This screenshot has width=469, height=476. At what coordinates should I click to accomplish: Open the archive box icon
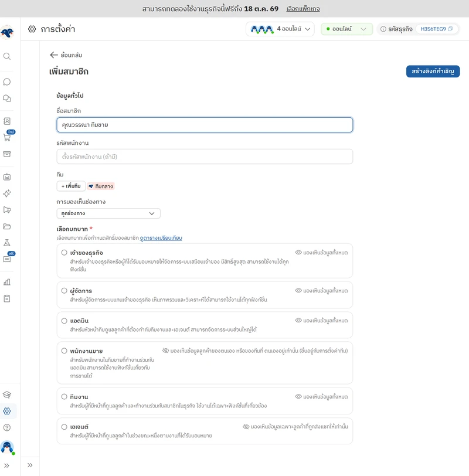[7, 154]
